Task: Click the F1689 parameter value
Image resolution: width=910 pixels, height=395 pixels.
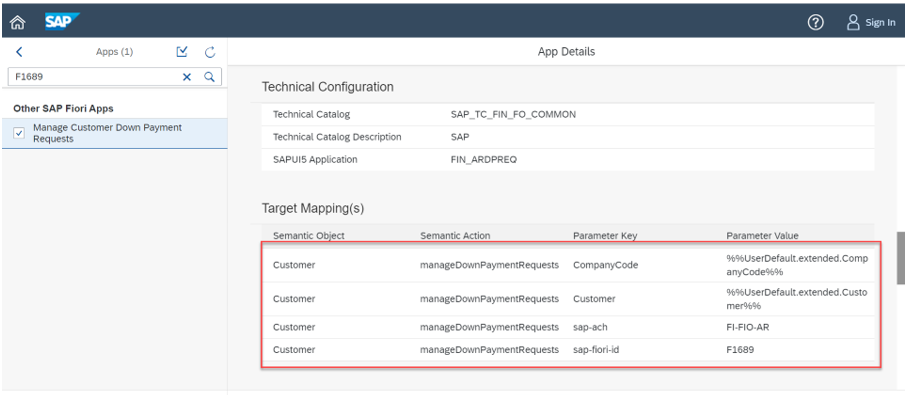Action: [x=740, y=350]
